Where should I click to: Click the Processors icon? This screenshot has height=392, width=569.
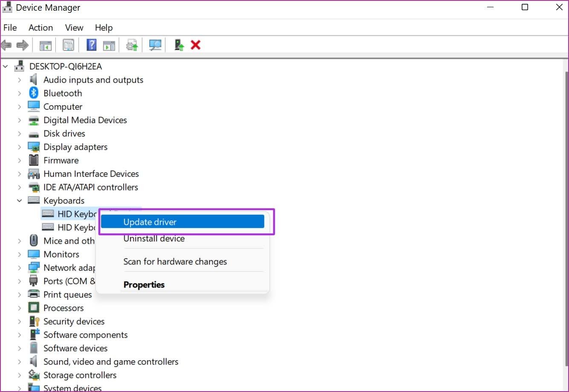pos(34,308)
